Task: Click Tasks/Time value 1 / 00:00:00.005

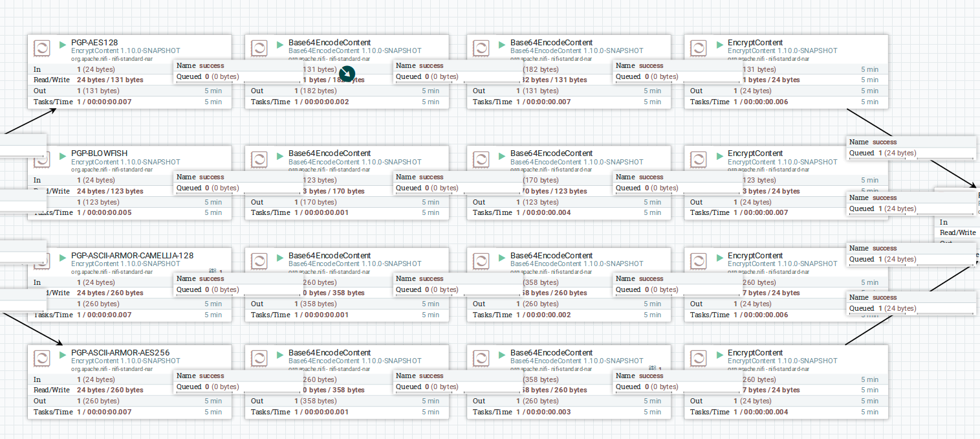Action: click(x=104, y=213)
